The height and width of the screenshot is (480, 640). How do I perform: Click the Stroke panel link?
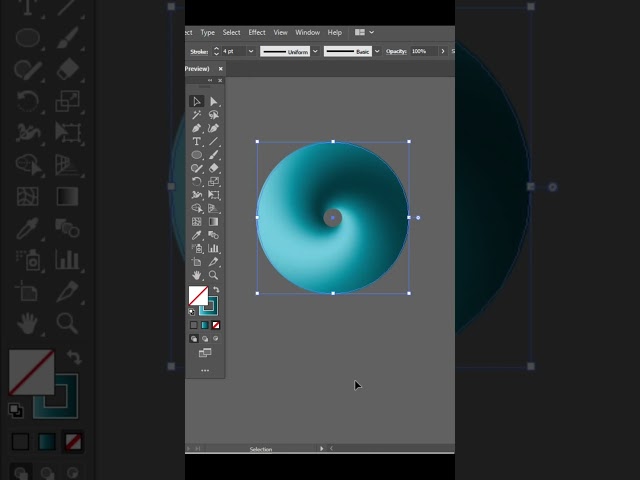pyautogui.click(x=199, y=51)
